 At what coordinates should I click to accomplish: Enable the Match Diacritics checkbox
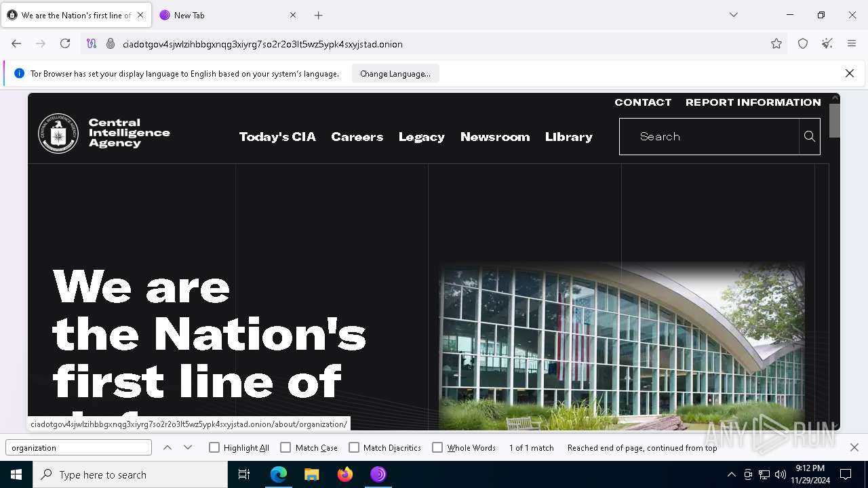coord(354,447)
